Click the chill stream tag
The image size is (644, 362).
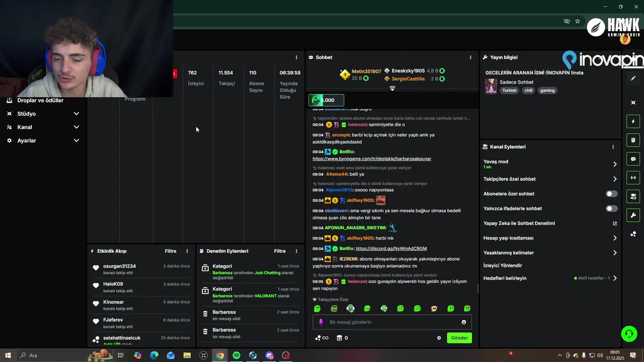point(528,90)
